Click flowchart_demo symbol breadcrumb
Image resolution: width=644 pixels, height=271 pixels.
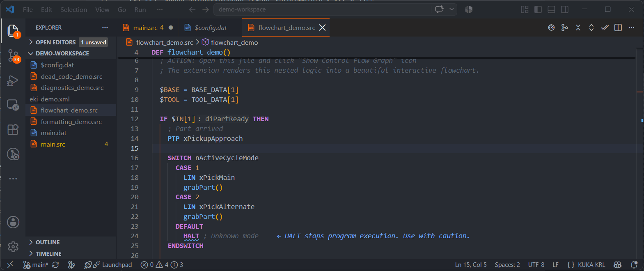pos(234,42)
